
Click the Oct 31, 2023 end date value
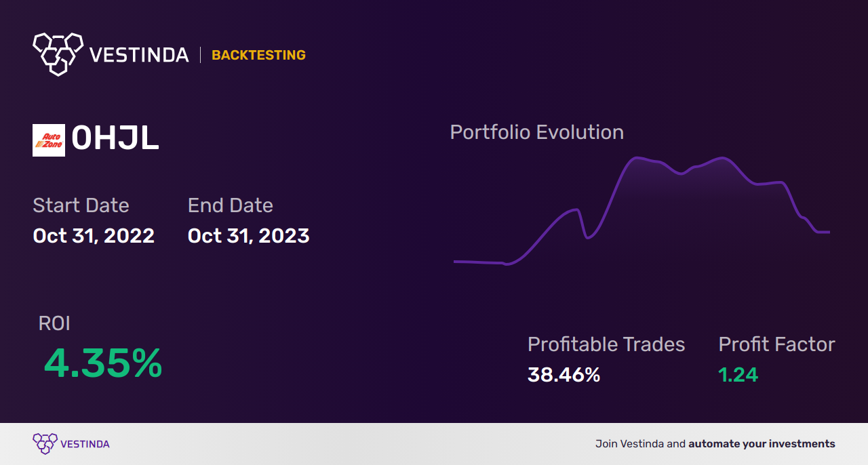click(249, 236)
